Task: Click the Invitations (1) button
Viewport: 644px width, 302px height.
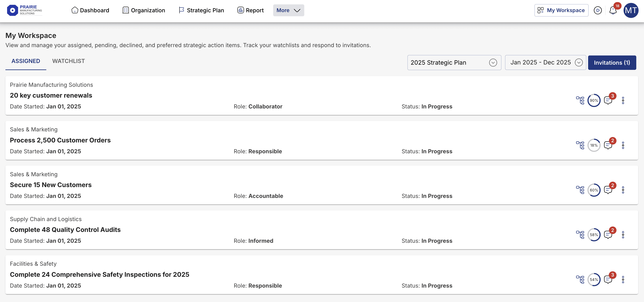Action: (x=612, y=63)
